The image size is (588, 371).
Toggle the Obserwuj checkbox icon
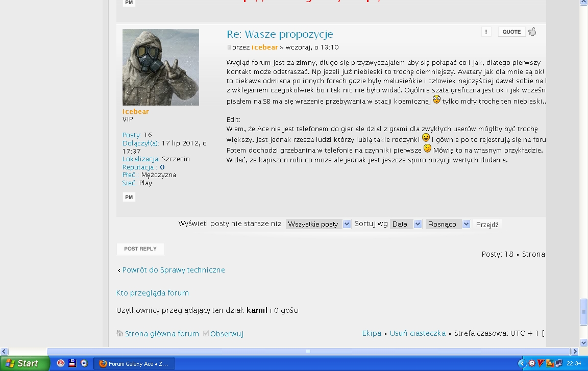(206, 333)
